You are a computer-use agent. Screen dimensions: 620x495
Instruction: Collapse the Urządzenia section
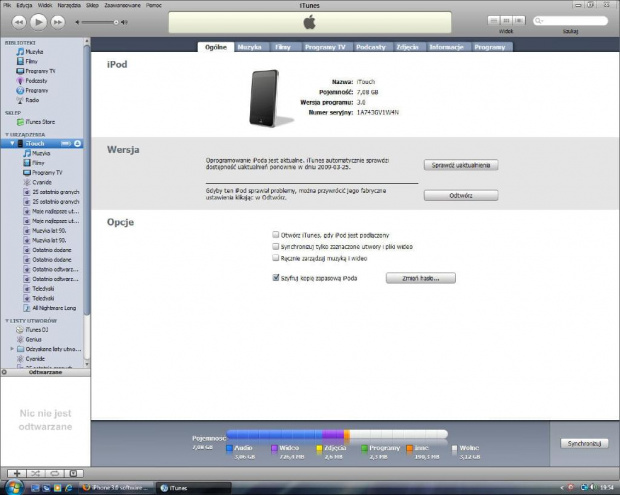point(7,134)
